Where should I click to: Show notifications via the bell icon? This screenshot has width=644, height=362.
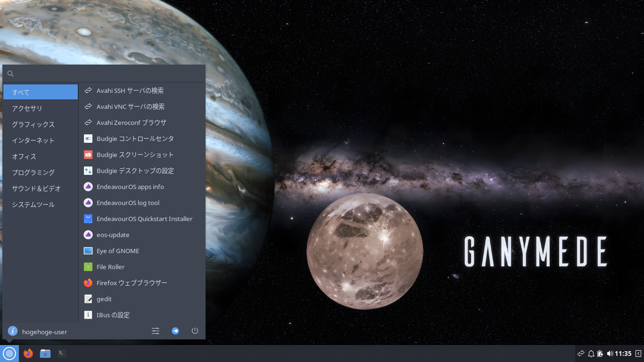click(x=591, y=354)
